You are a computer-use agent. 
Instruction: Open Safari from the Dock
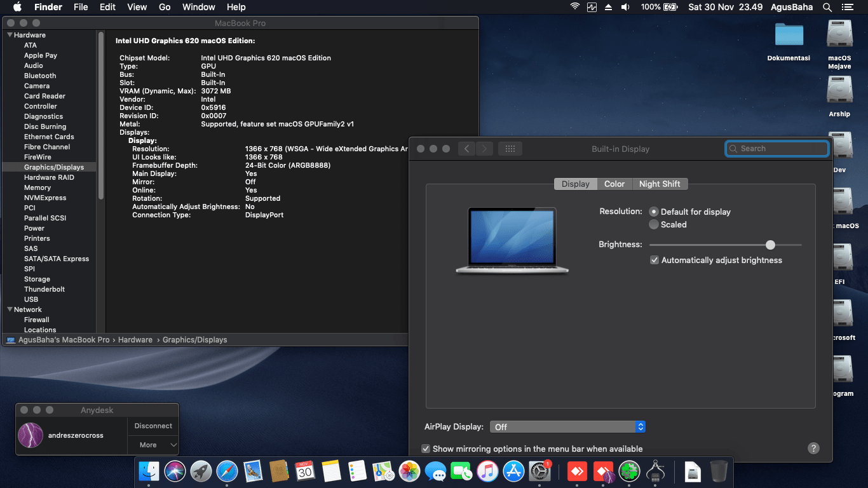point(227,471)
